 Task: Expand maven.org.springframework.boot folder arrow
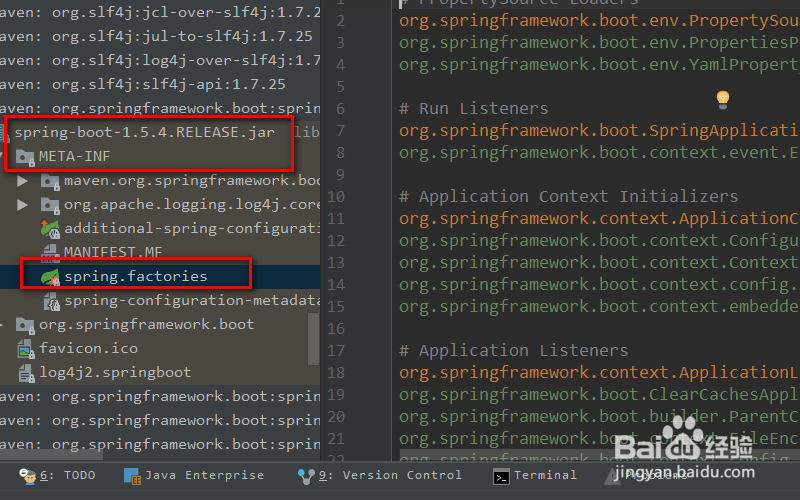click(x=22, y=181)
